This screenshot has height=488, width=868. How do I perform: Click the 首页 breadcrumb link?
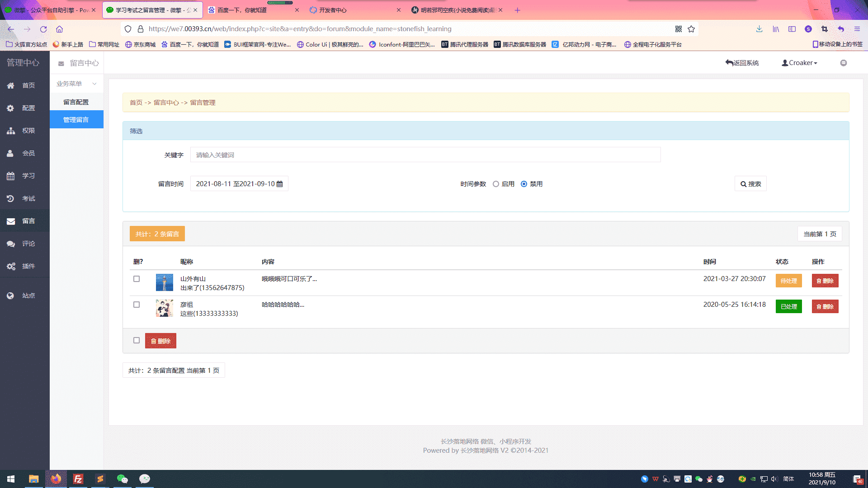[x=136, y=103]
